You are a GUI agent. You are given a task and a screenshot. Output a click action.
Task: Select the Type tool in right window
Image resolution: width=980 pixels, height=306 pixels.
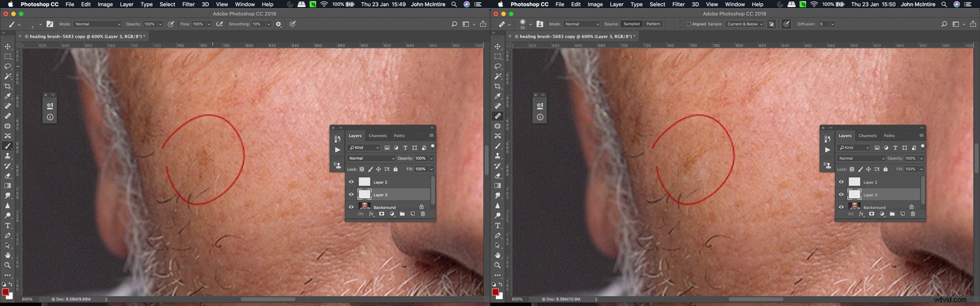click(x=498, y=225)
